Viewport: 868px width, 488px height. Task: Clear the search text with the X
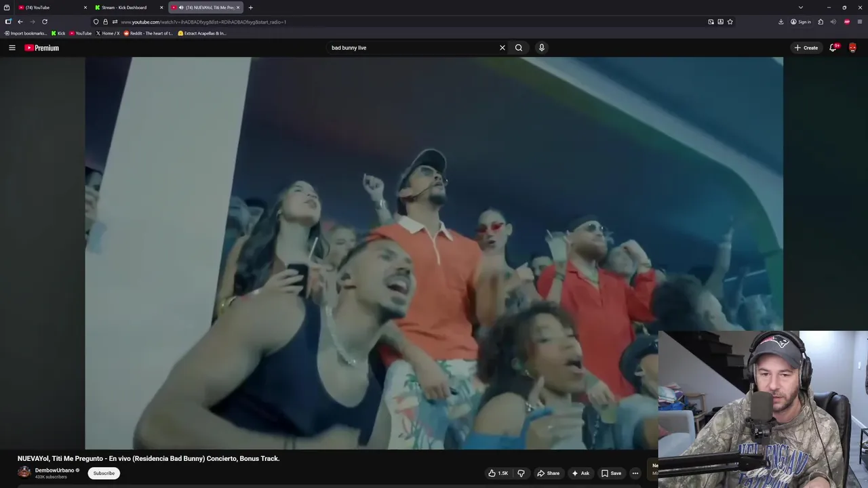[x=502, y=47]
